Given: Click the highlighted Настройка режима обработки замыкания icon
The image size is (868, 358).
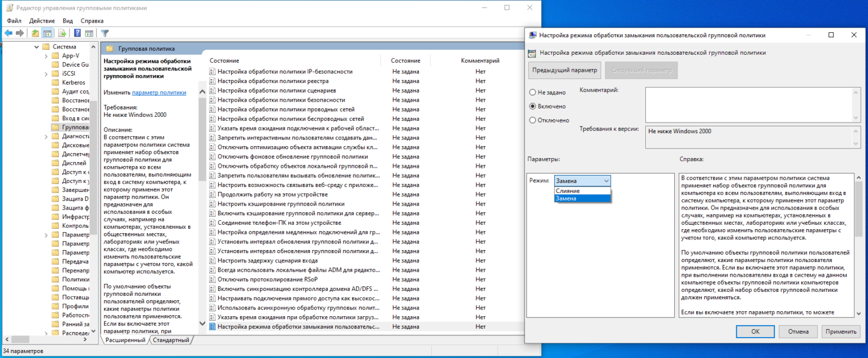Looking at the screenshot, I should tap(212, 326).
